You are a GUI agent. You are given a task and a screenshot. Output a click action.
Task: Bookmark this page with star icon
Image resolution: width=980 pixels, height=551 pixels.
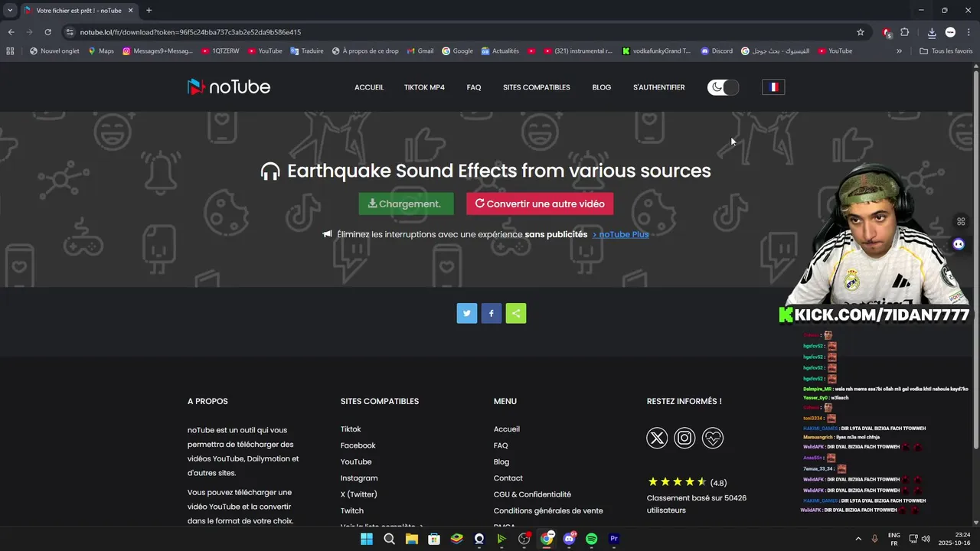click(861, 32)
